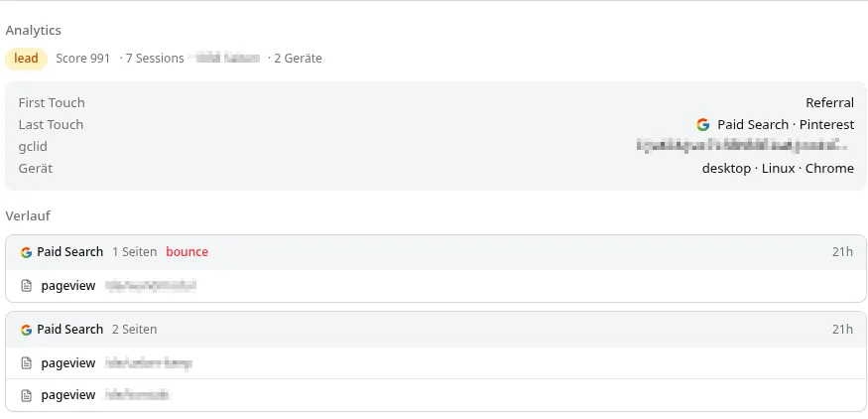Click the Google icon beside Last Touch
Viewport: 868px width, 419px height.
coord(703,125)
